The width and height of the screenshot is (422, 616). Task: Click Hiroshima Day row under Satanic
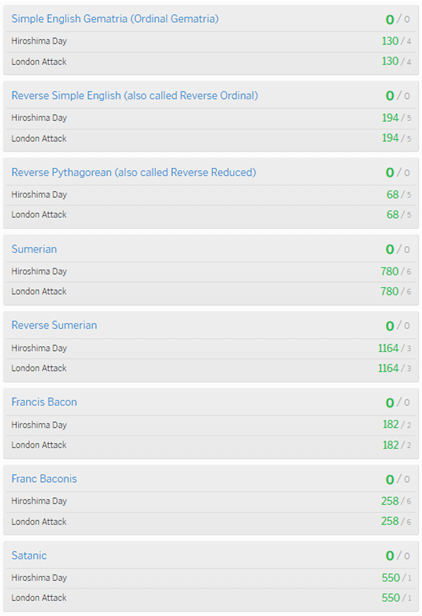coord(211,578)
